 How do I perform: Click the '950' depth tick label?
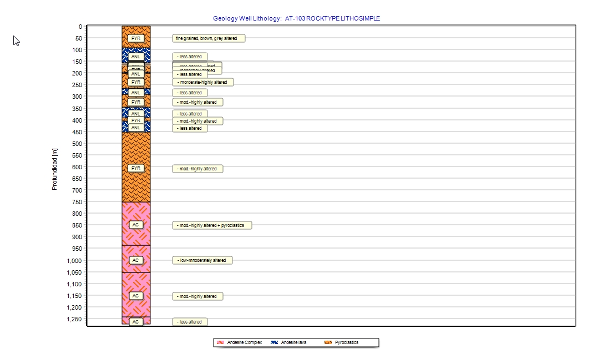(x=77, y=249)
